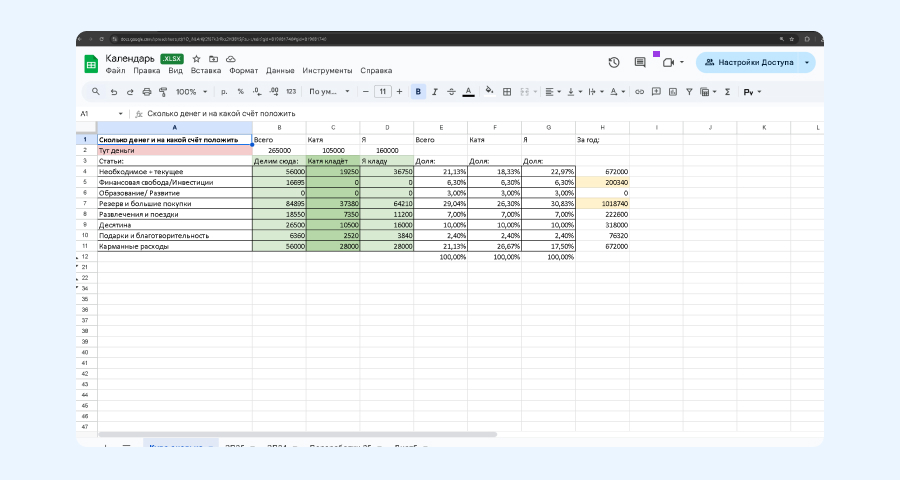Click the Настройки Доступа share button
Viewport: 900px width, 480px height.
click(748, 63)
